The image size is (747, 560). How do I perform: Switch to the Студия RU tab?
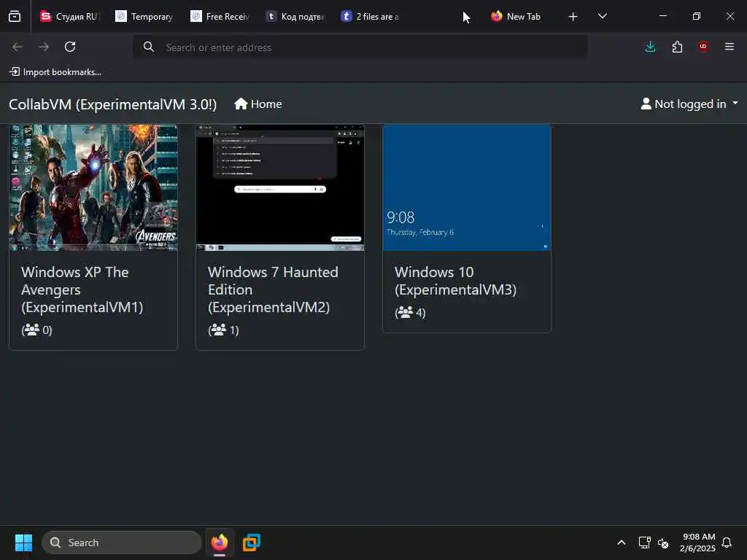(69, 16)
